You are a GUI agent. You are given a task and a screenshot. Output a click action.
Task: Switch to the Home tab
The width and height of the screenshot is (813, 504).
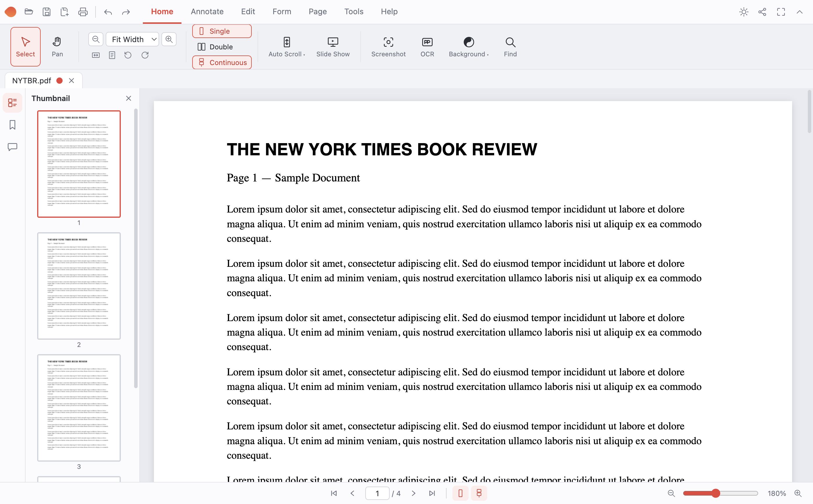pos(162,12)
